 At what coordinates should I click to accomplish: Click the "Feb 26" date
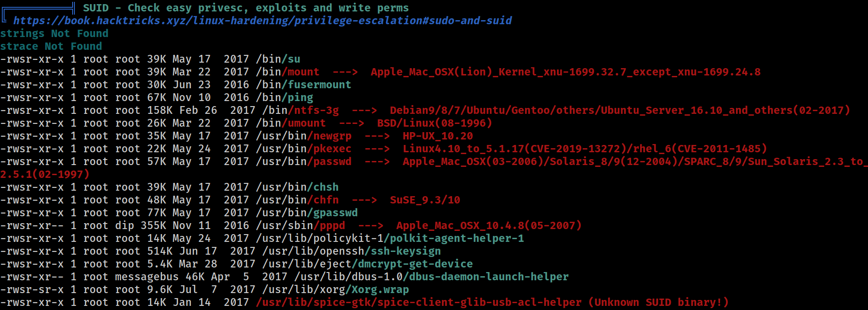tap(198, 110)
